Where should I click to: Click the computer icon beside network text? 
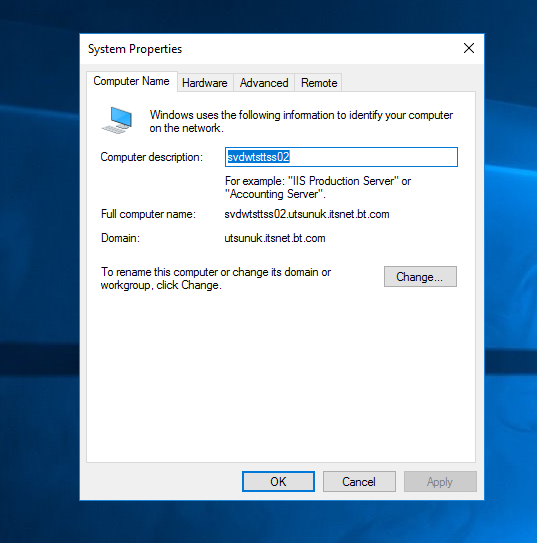pyautogui.click(x=117, y=121)
